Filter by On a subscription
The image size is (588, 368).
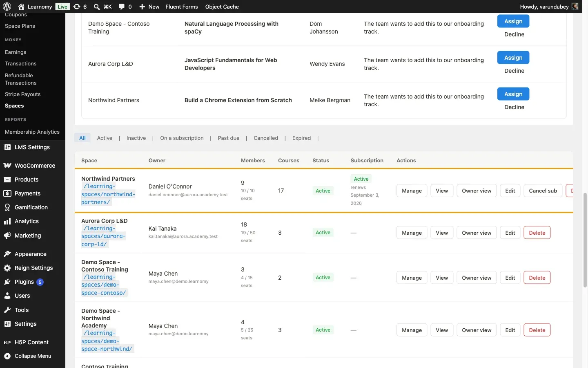(x=182, y=138)
